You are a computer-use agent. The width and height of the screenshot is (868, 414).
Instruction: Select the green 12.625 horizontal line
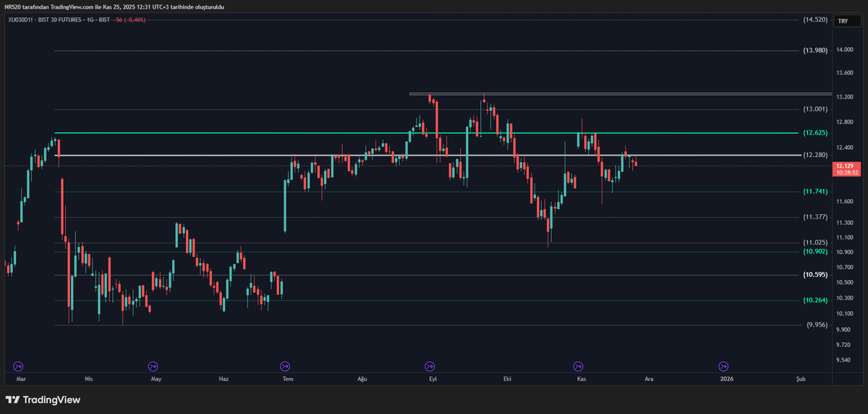tap(427, 133)
